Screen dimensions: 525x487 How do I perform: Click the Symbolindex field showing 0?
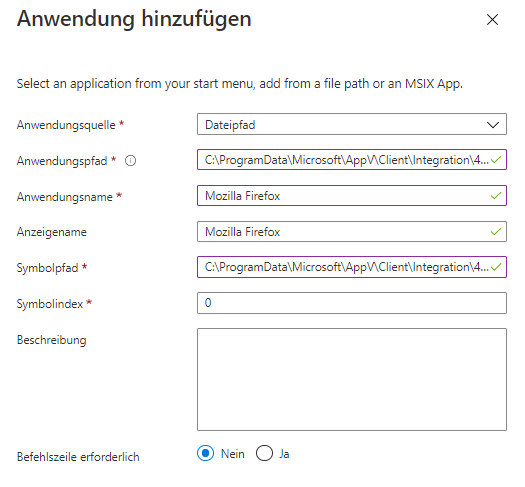352,303
